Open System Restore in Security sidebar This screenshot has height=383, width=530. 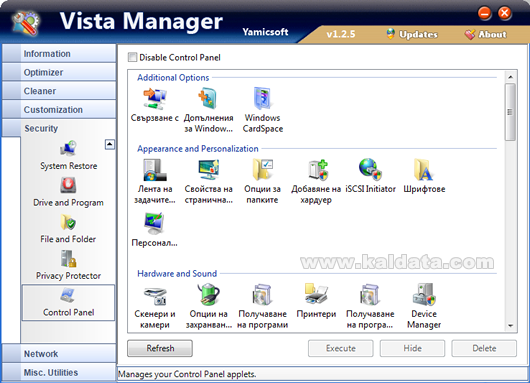point(68,156)
